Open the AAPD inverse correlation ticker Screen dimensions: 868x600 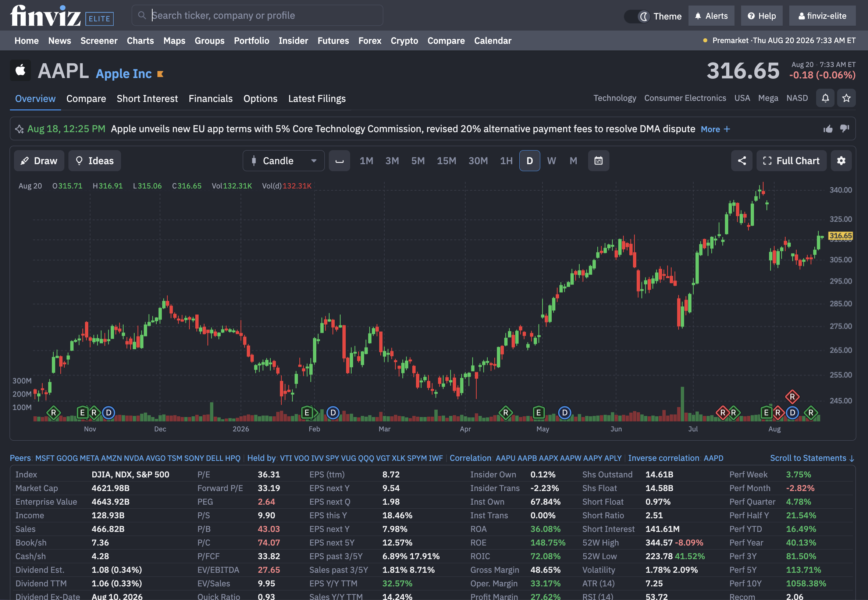point(713,458)
